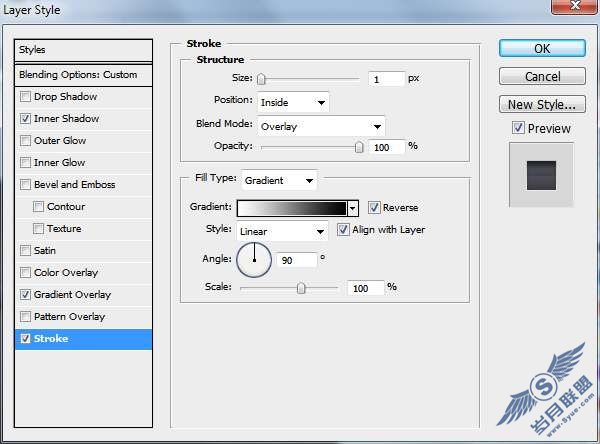Open gradient picker arrow next to gradient bar
This screenshot has width=600, height=444.
(353, 209)
